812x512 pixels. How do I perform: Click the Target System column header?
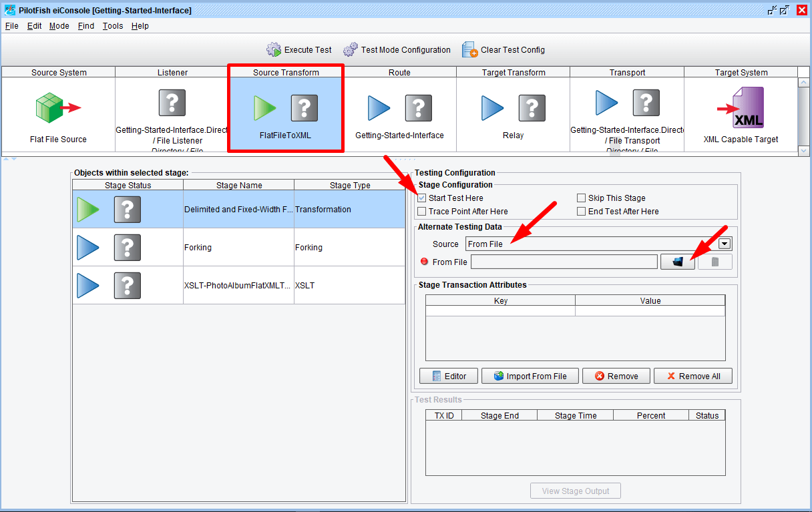click(741, 72)
